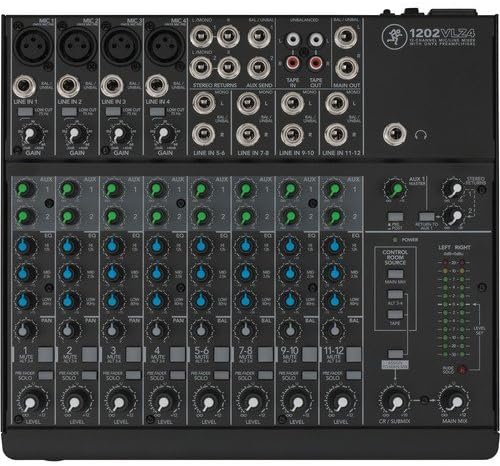Select Alt 3-4 as control room source

coord(395,294)
